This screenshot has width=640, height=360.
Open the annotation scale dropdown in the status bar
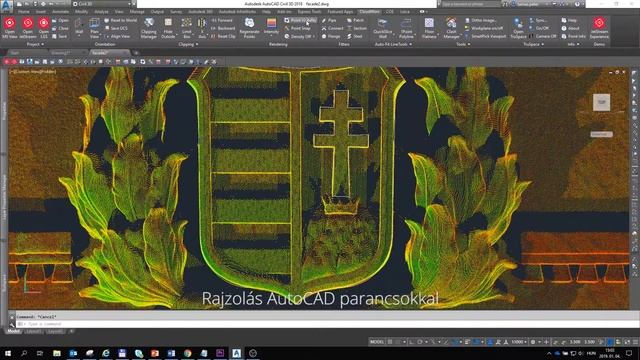click(519, 342)
